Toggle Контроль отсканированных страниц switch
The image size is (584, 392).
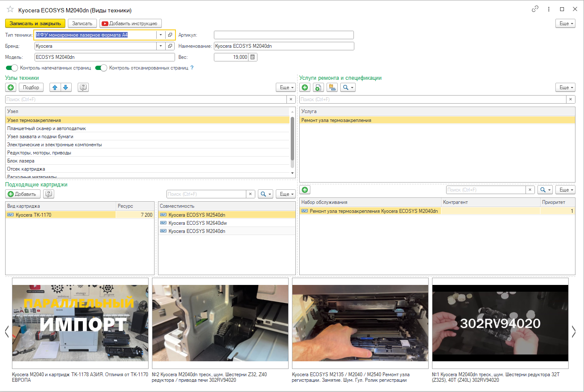click(x=101, y=68)
